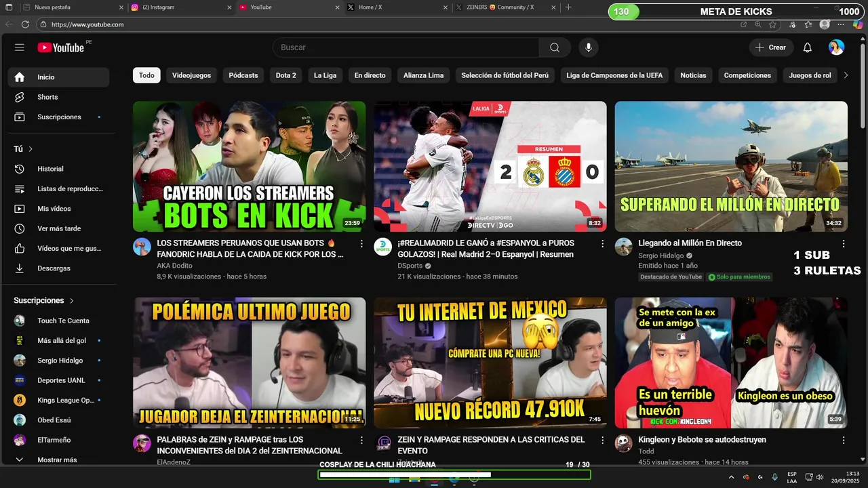Open the YouTube hamburger guide menu

point(20,47)
